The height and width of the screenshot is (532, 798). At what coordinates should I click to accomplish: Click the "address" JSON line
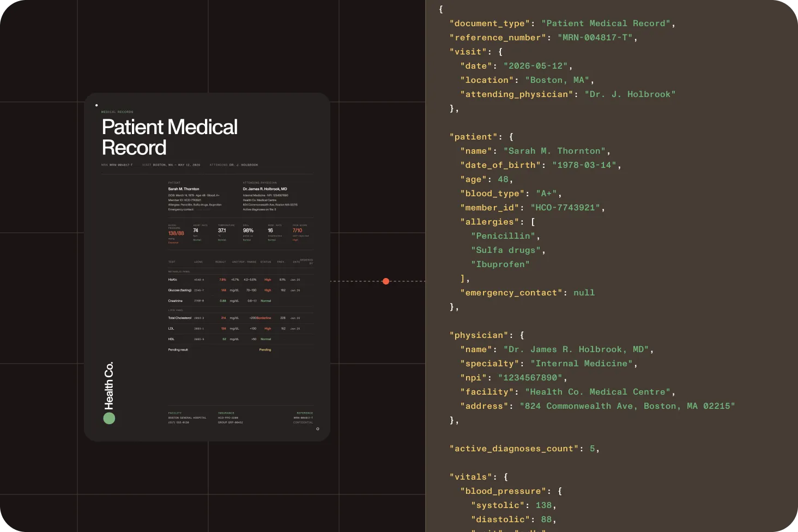(597, 406)
